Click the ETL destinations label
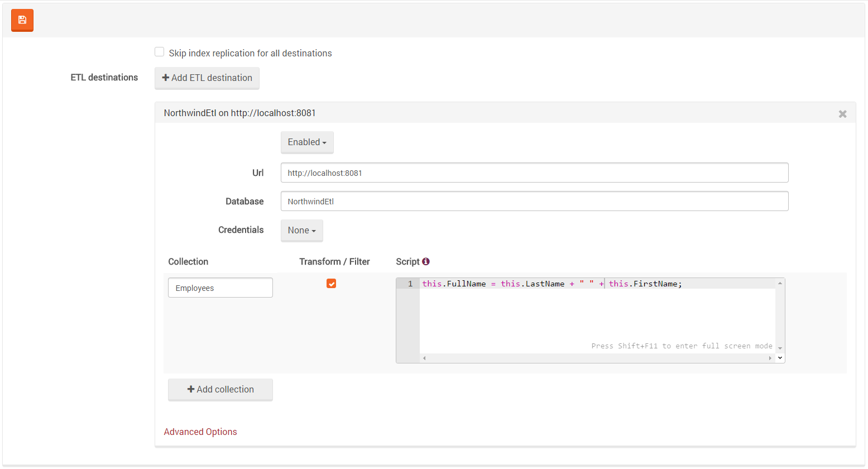This screenshot has height=469, width=868. click(104, 78)
